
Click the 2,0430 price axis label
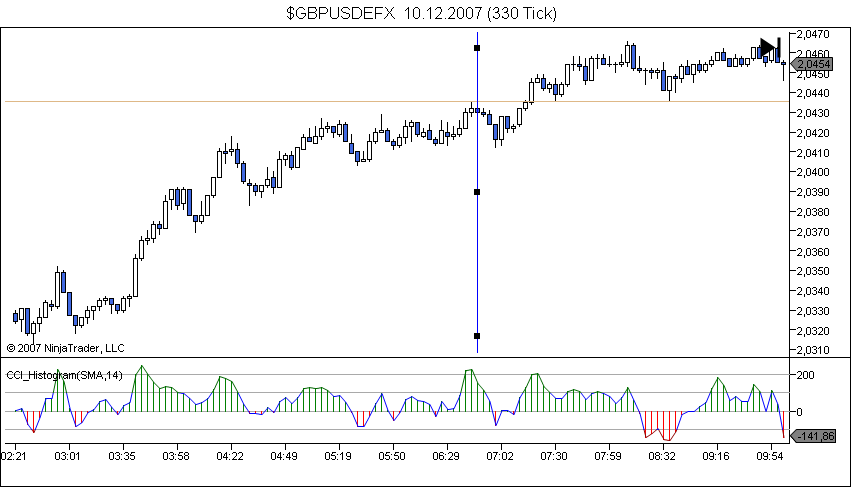(812, 113)
